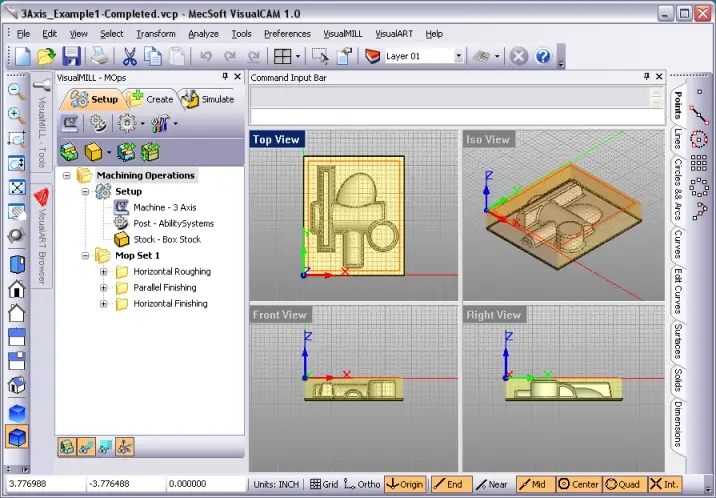Toggle the Near snap
Screen dimensions: 716x498
(x=492, y=484)
